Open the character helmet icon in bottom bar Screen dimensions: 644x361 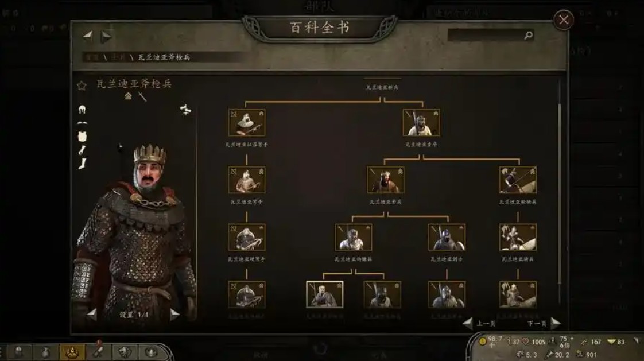tap(19, 352)
